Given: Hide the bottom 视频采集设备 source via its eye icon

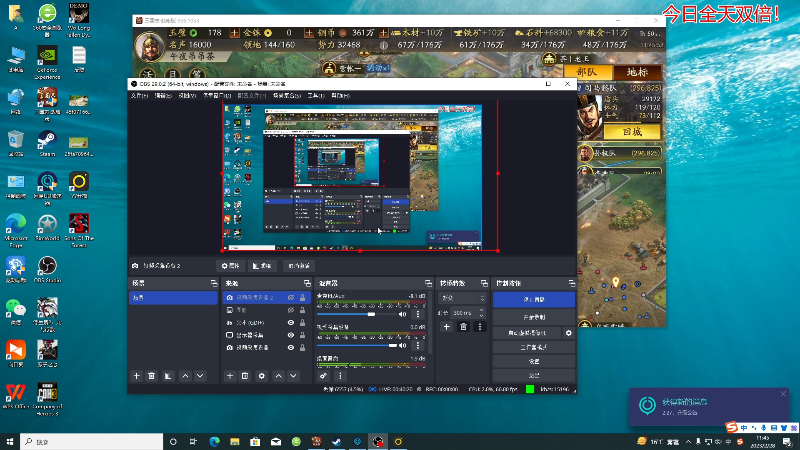Looking at the screenshot, I should pyautogui.click(x=291, y=347).
